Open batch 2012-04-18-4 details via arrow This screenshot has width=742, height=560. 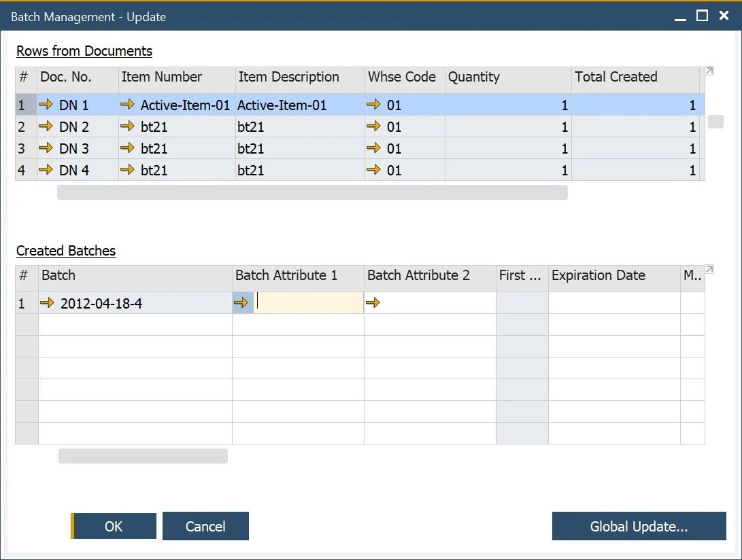[46, 303]
